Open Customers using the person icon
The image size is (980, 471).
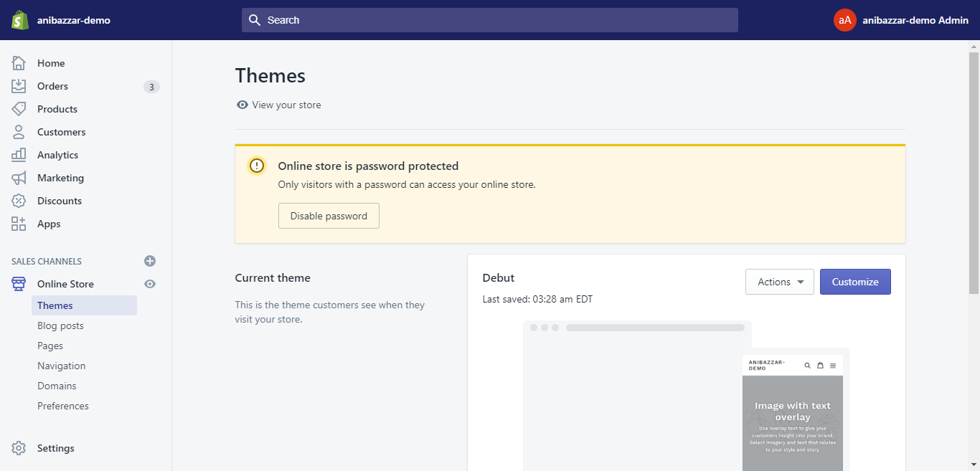tap(19, 132)
